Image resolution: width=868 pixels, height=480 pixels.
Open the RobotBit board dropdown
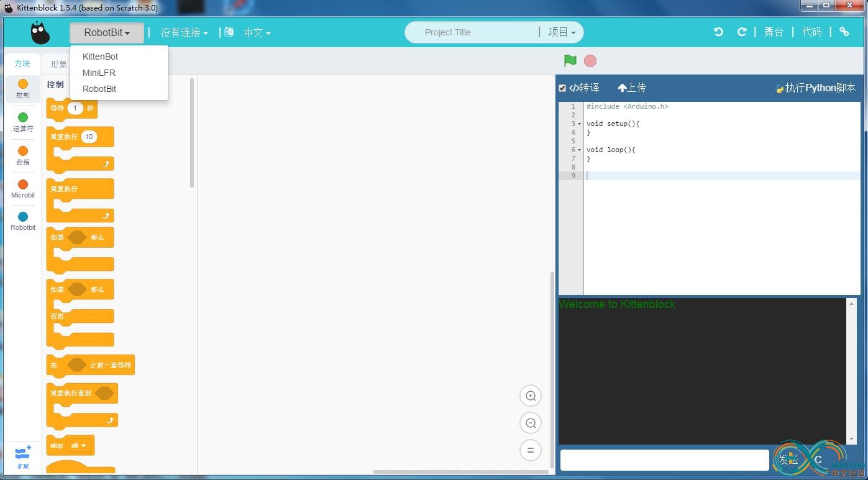point(107,33)
